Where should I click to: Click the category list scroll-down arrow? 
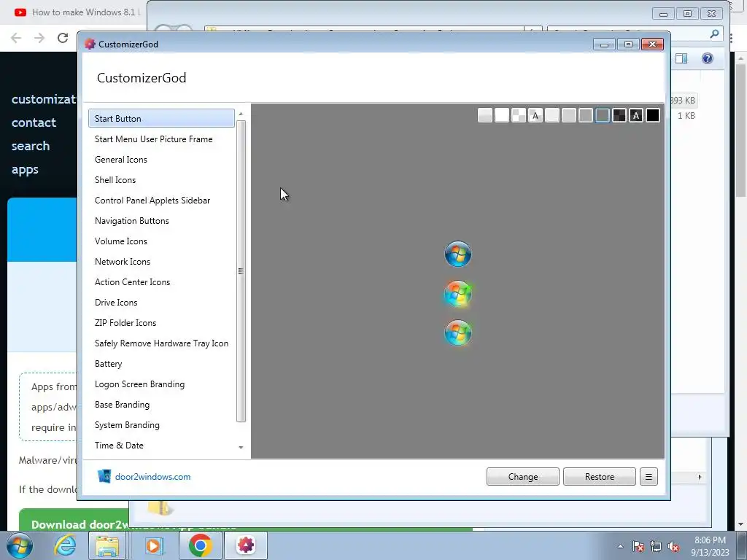(241, 447)
